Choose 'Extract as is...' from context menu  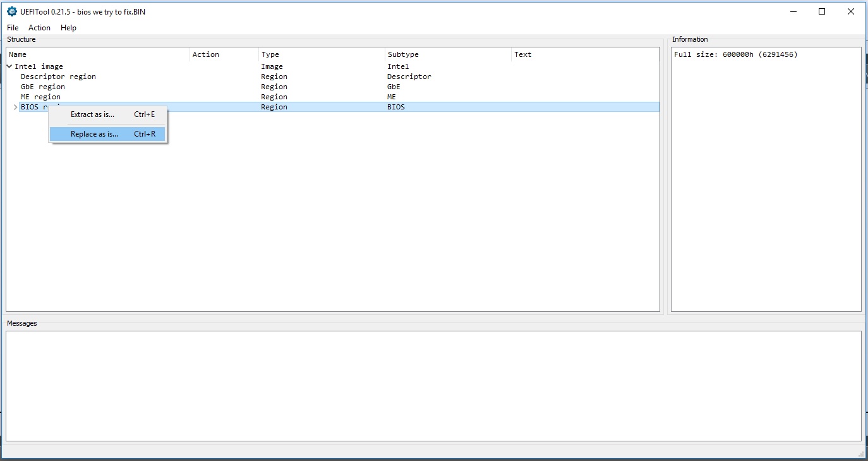(x=108, y=114)
